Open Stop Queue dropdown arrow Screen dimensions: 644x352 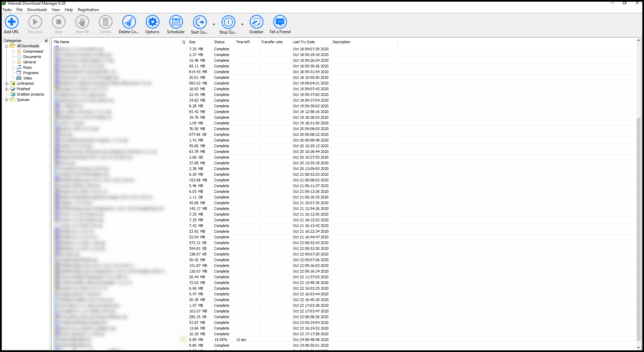tap(242, 24)
